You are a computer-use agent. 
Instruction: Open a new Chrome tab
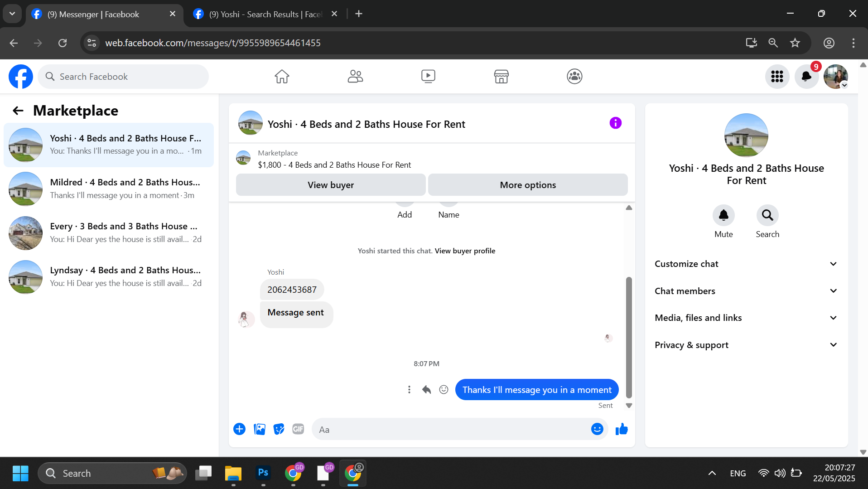(x=359, y=14)
